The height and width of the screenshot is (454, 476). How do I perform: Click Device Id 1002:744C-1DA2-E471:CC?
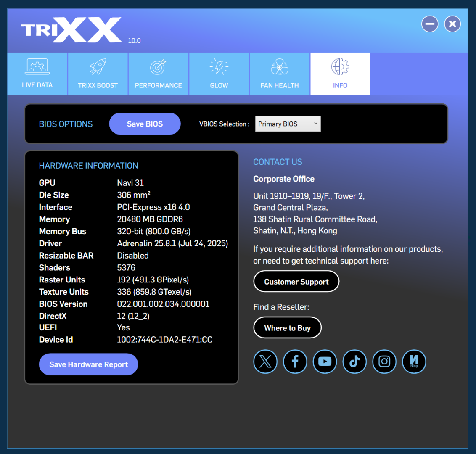click(165, 340)
